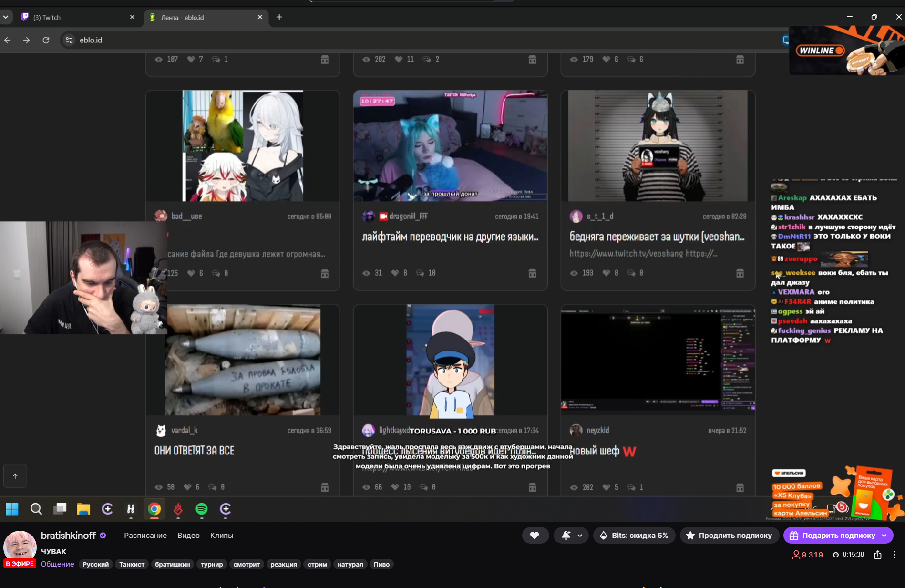Reload the eblo.id page in the browser
Image resolution: width=905 pixels, height=588 pixels.
46,40
